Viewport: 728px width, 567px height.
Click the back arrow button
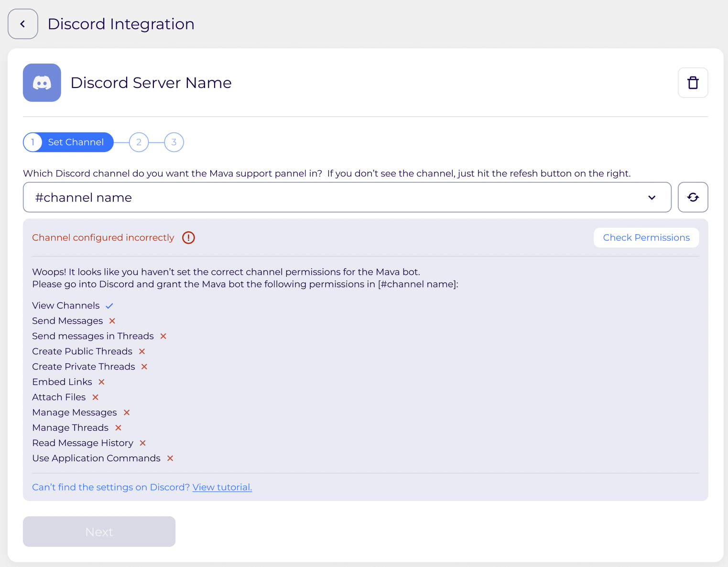(22, 24)
